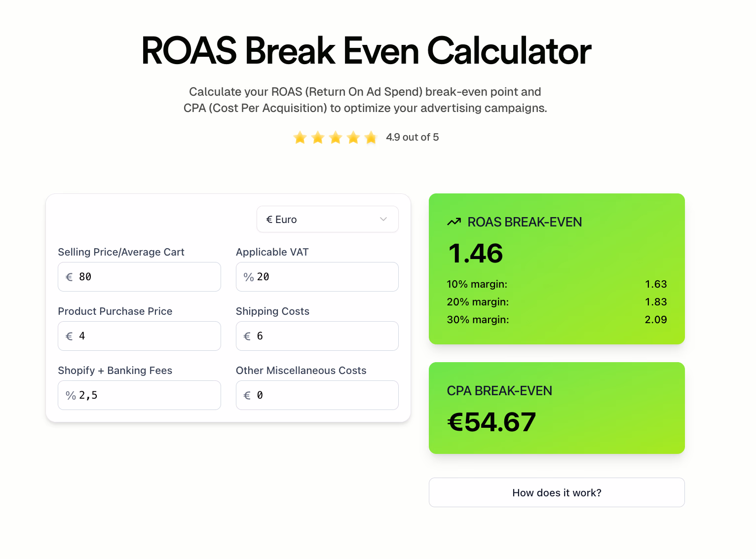This screenshot has width=756, height=559.
Task: Select the Applicable VAT input showing 20
Action: 317,277
